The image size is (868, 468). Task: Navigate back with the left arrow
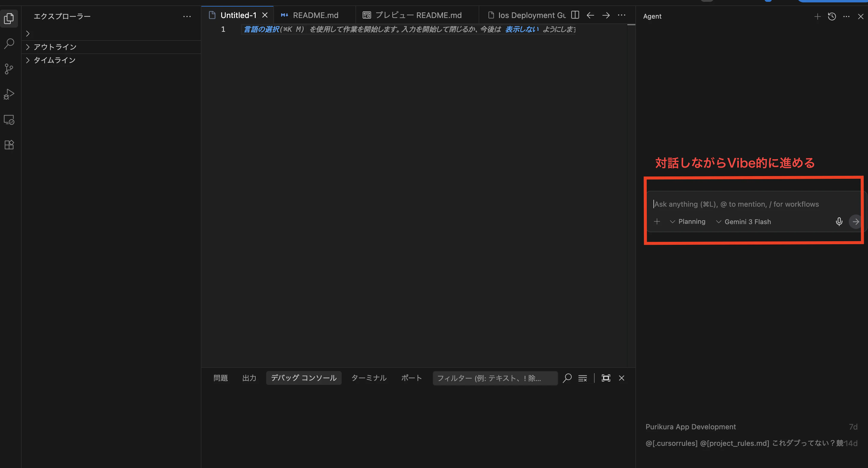pos(590,15)
